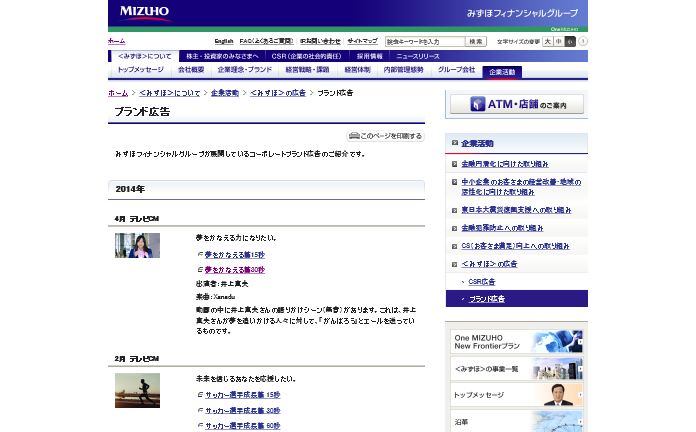Open the 企業活動 sub-tab
The image size is (696, 432).
click(502, 72)
